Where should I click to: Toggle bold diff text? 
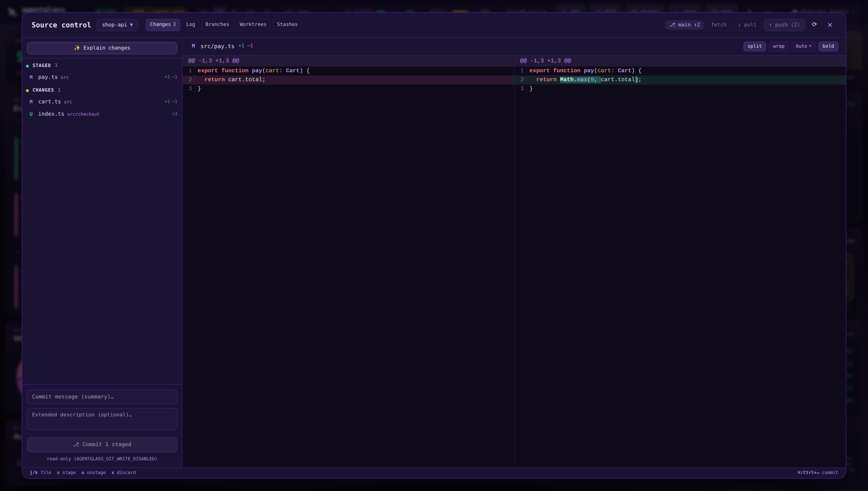pos(828,46)
